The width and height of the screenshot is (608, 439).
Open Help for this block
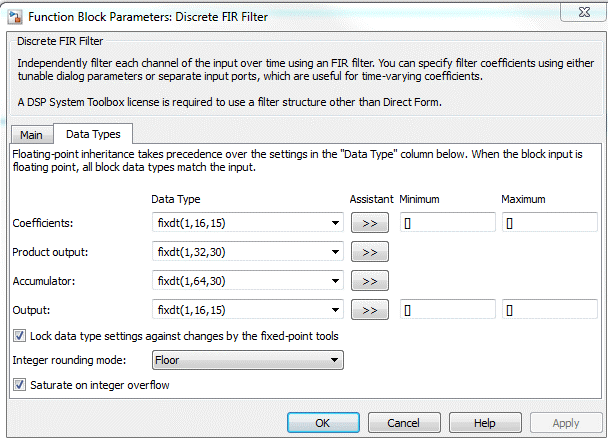click(x=485, y=423)
